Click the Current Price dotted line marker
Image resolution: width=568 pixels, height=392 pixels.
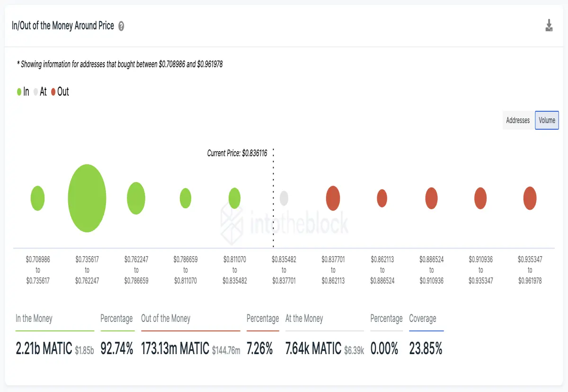point(274,198)
